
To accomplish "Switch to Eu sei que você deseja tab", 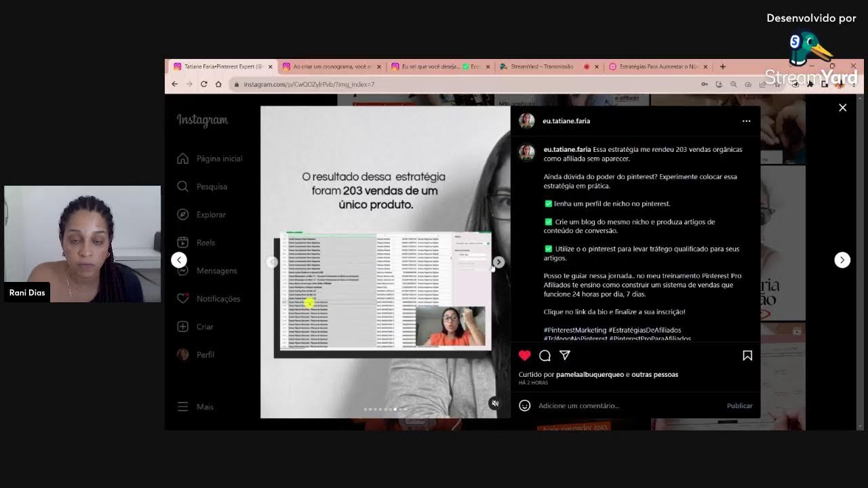I will (x=439, y=66).
